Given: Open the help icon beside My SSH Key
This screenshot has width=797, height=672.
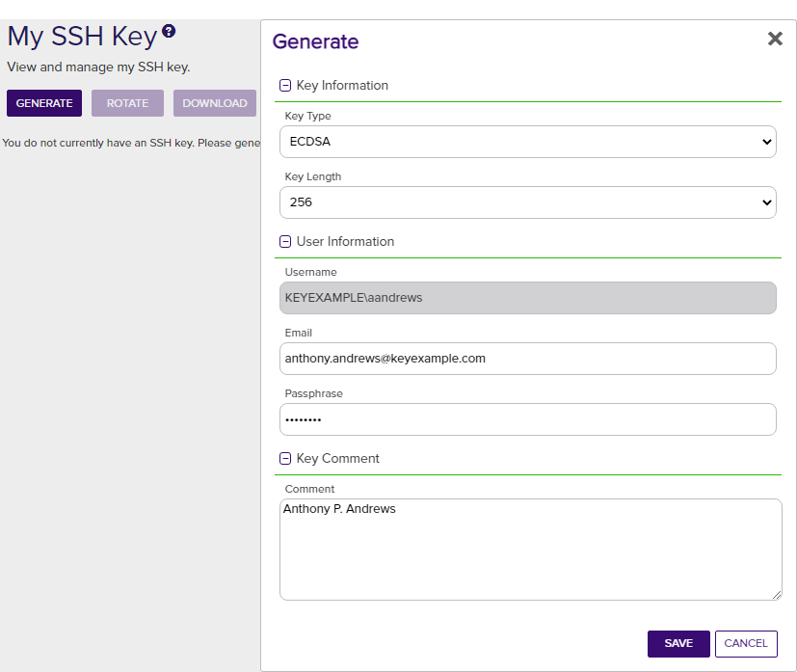Looking at the screenshot, I should coord(169,31).
